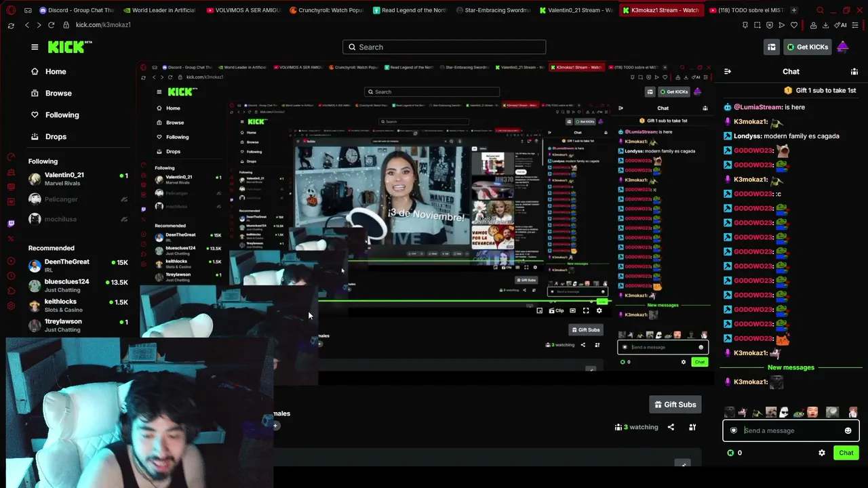Open bluesclues124 recommended channel

click(x=78, y=285)
